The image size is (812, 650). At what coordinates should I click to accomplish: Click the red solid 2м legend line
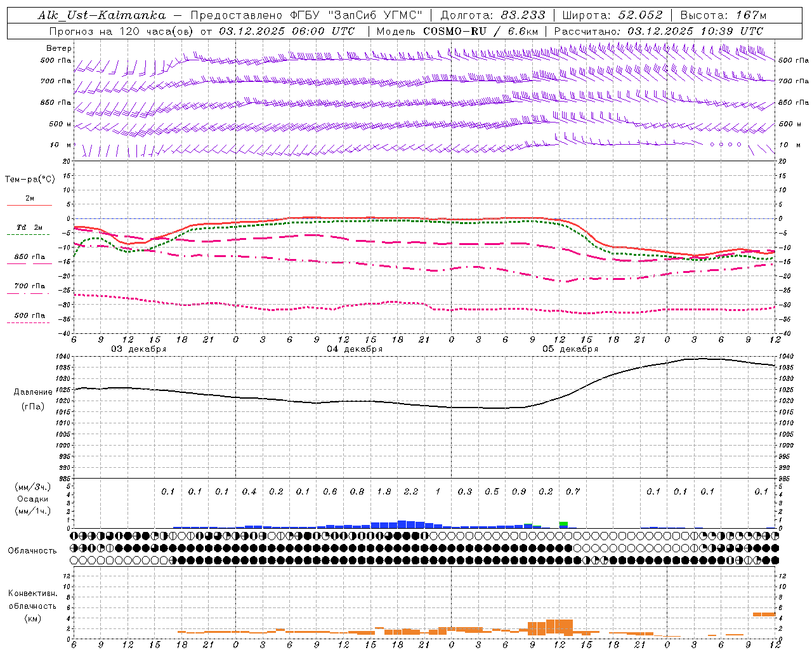(x=29, y=205)
